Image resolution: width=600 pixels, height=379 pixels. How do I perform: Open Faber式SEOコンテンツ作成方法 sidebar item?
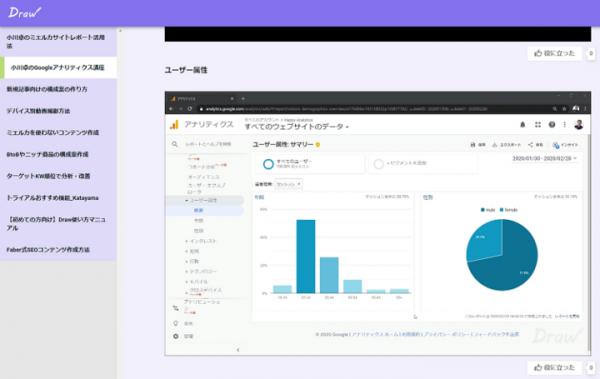click(58, 250)
